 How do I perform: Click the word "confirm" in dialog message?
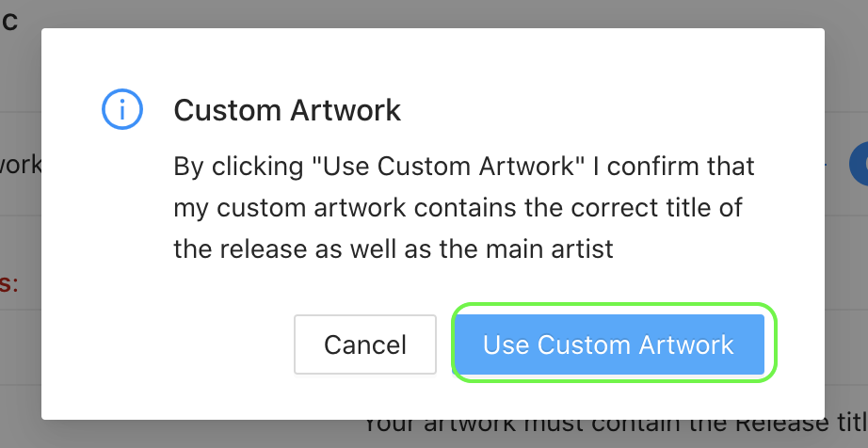click(661, 166)
